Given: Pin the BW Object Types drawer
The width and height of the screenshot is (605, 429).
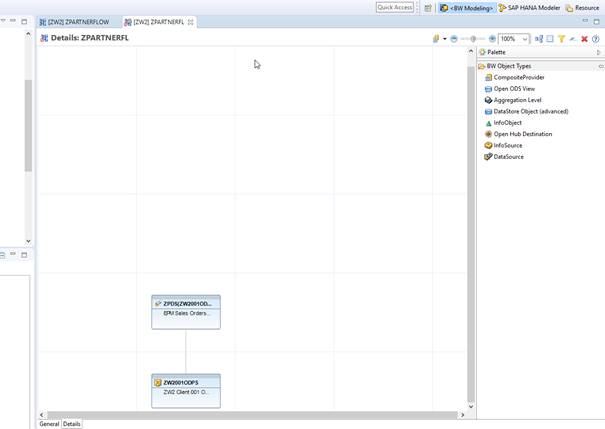Looking at the screenshot, I should 601,66.
